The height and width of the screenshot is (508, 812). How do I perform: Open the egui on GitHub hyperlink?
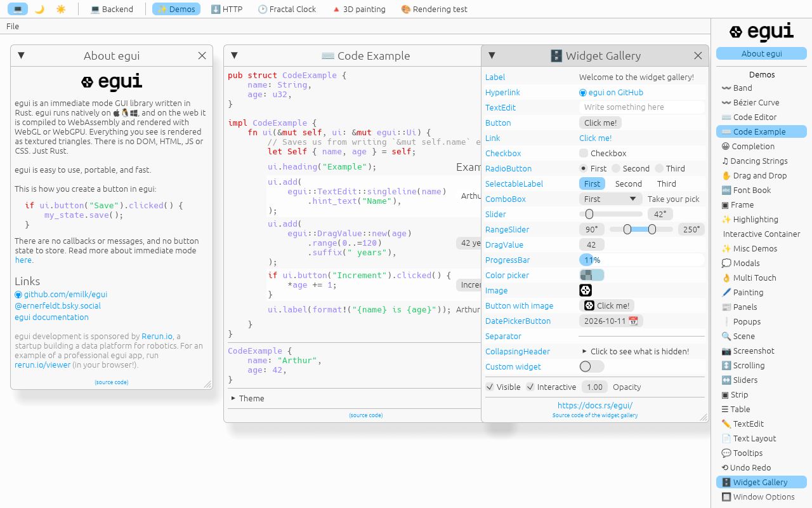(611, 92)
